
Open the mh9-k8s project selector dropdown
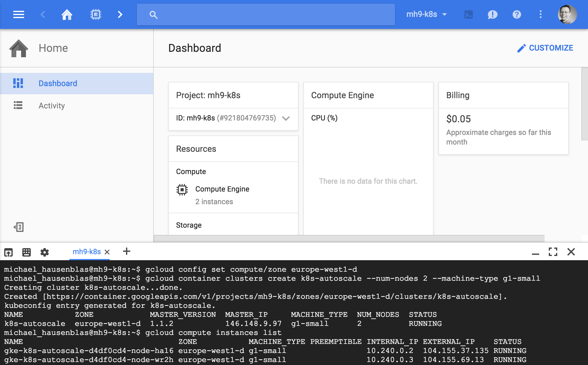click(x=426, y=14)
